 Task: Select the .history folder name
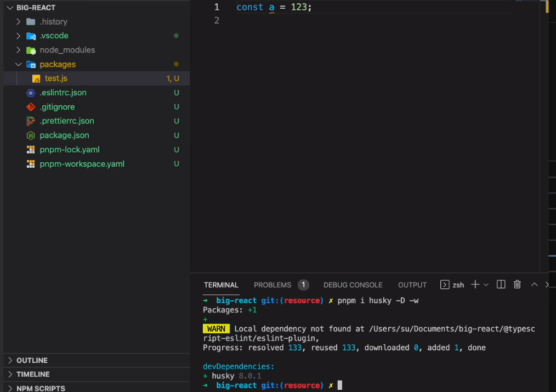[54, 21]
